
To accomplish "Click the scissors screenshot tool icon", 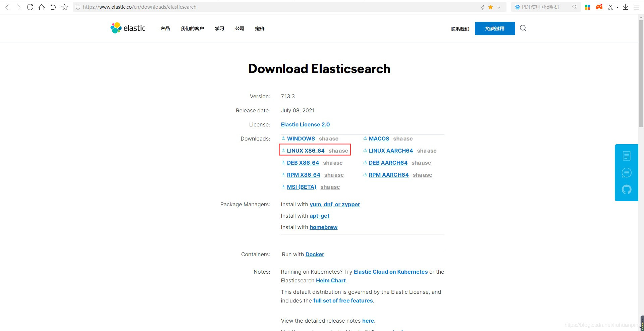I will click(x=610, y=7).
